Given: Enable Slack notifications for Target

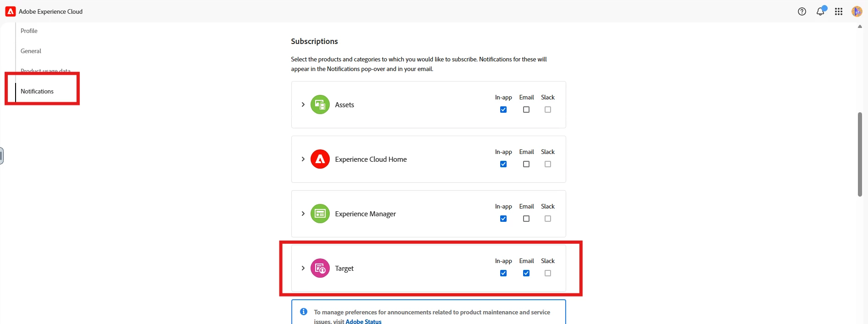Looking at the screenshot, I should click(x=548, y=273).
